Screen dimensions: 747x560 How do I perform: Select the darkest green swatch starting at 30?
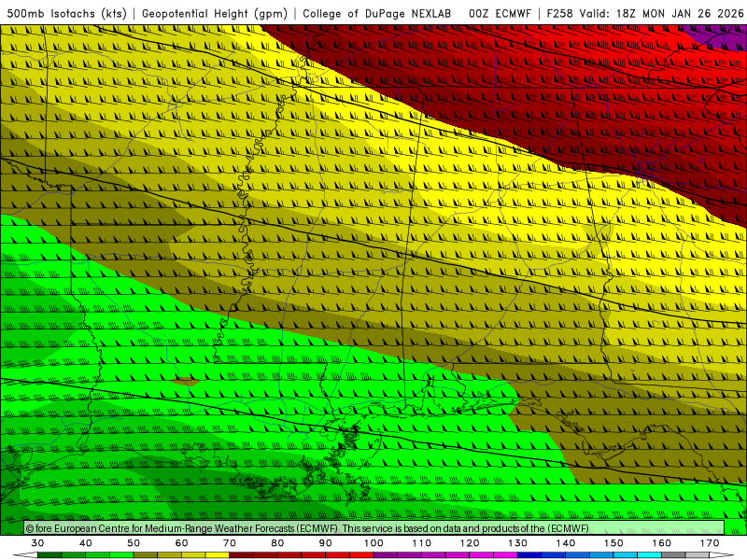click(49, 555)
